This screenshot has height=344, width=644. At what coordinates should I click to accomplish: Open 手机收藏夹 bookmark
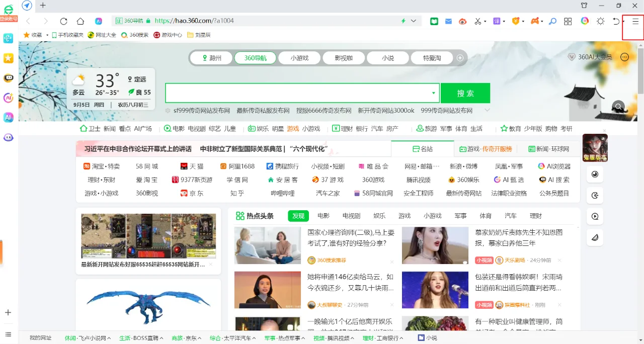point(67,35)
